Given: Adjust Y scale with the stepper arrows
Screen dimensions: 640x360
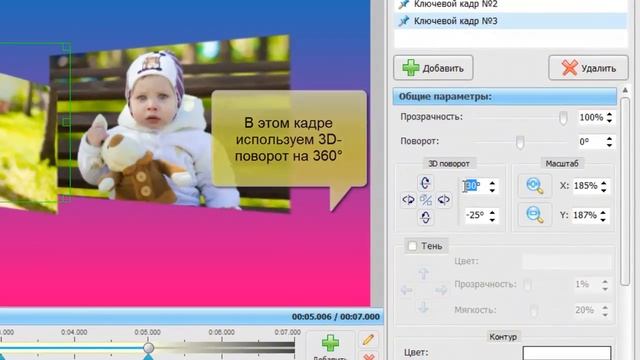Looking at the screenshot, I should [x=604, y=216].
